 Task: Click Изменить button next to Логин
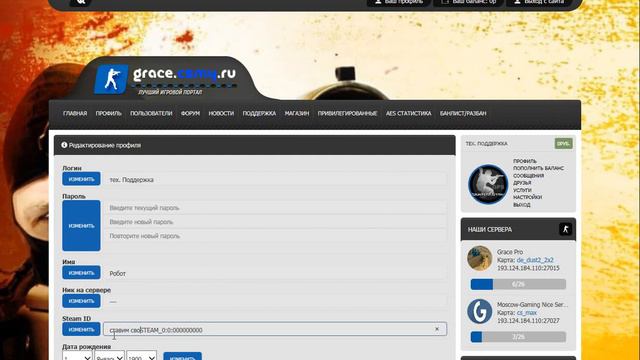click(x=81, y=179)
